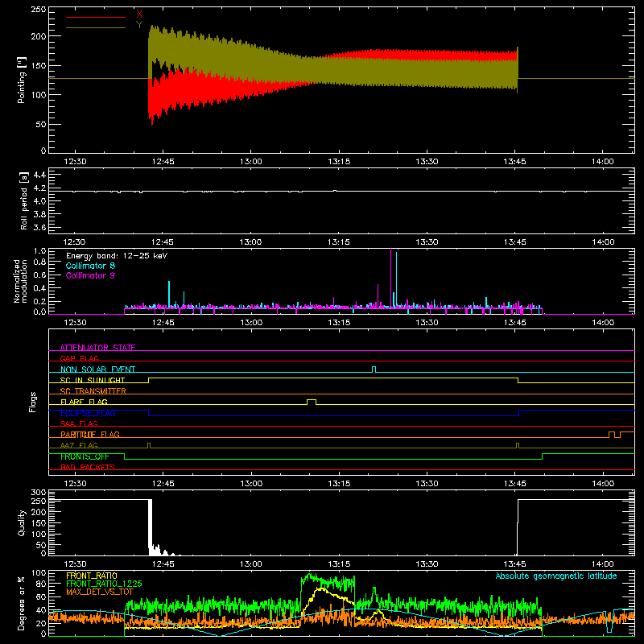Screen dimensions: 644x644
Task: Click the 12:30 tick under Flags plot
Action: tap(75, 484)
